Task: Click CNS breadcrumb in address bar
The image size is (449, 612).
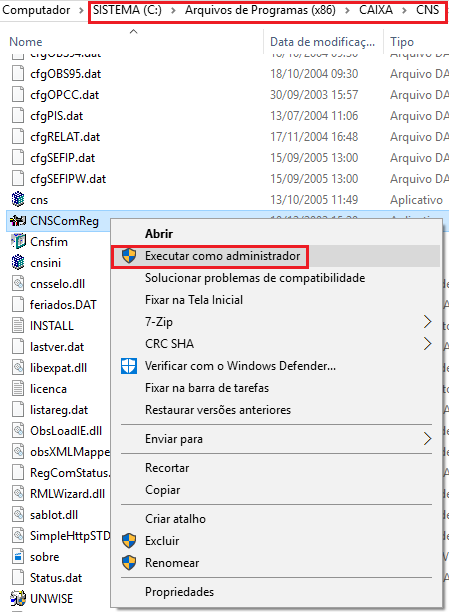Action: [x=427, y=10]
